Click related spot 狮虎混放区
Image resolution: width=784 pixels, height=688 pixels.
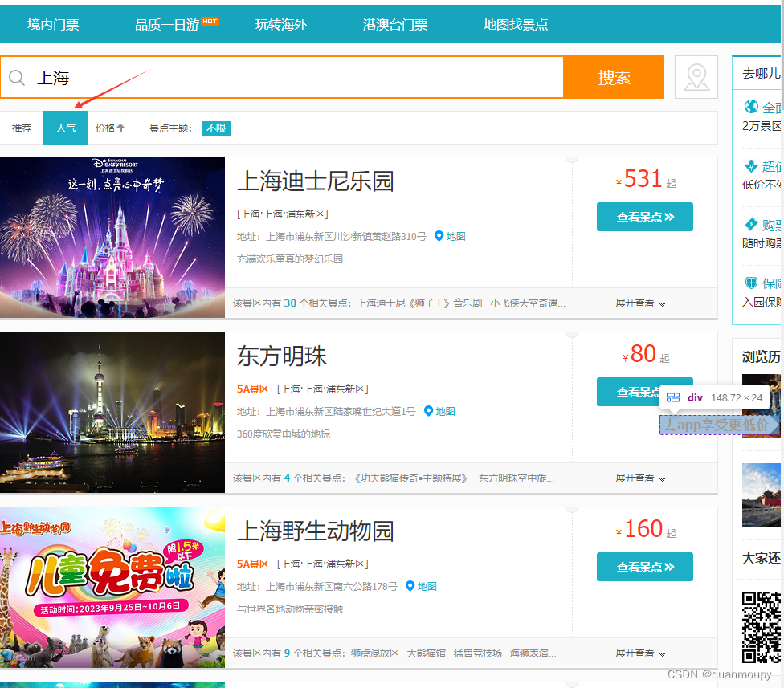[x=374, y=653]
